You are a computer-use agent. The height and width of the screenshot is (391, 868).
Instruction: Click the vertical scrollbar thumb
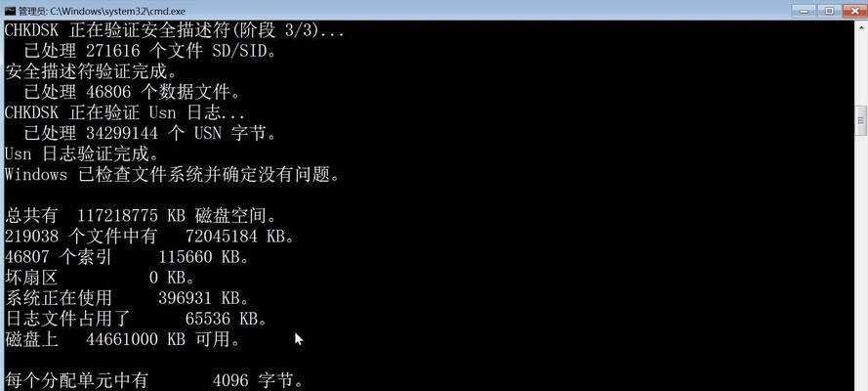[x=861, y=120]
